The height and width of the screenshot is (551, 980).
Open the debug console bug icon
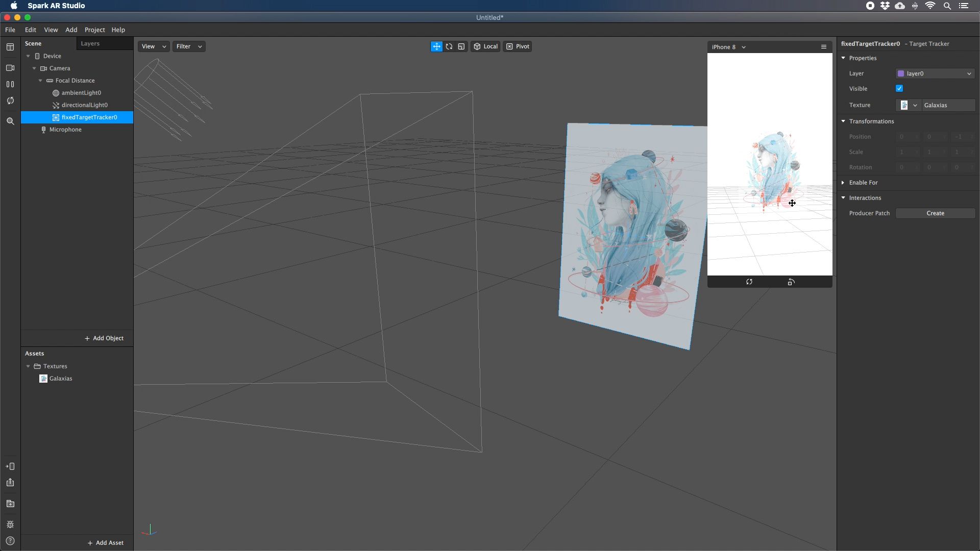pyautogui.click(x=10, y=524)
